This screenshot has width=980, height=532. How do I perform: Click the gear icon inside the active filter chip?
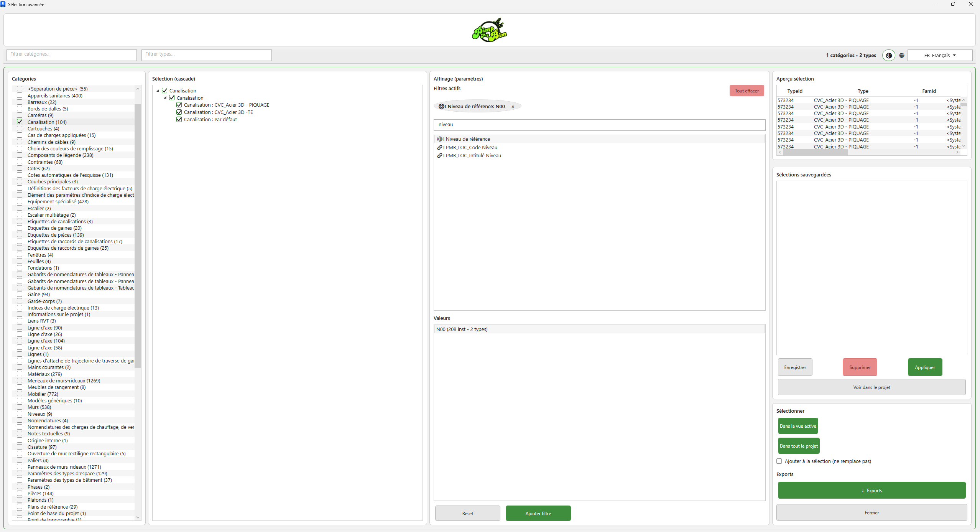pyautogui.click(x=441, y=107)
